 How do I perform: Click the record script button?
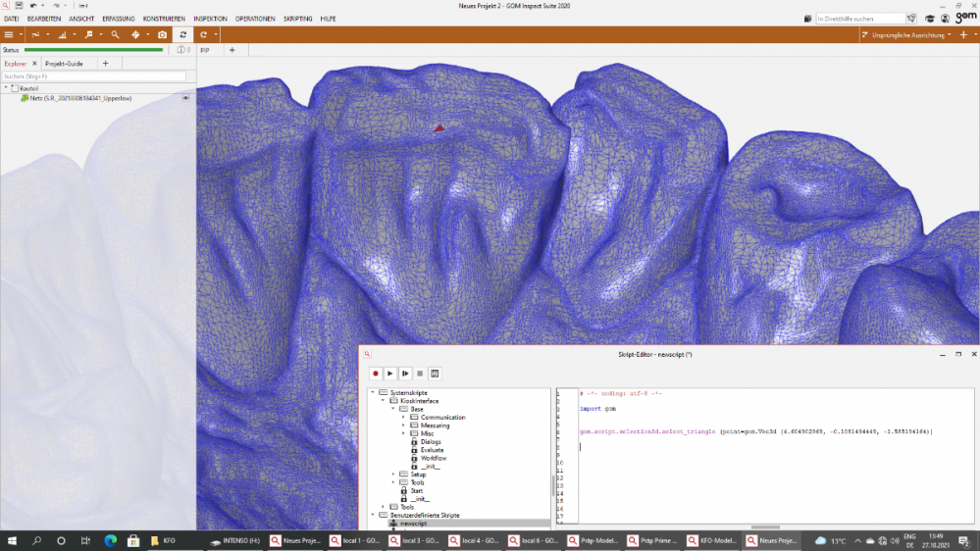(x=375, y=374)
